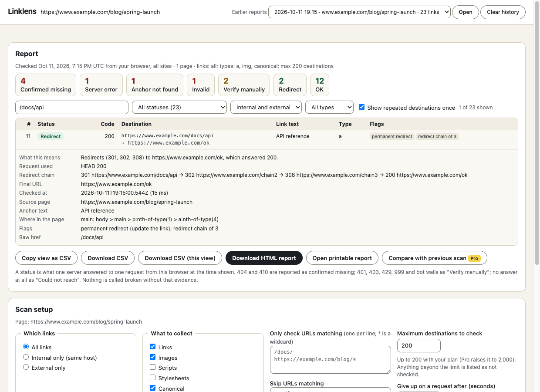Select the External only radio button
Image resolution: width=540 pixels, height=392 pixels.
click(26, 368)
